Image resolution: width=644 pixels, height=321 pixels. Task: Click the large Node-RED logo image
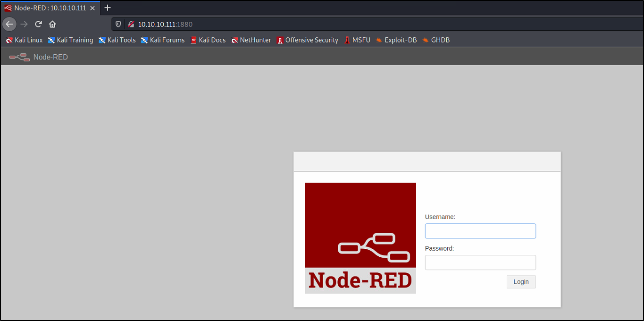(360, 238)
